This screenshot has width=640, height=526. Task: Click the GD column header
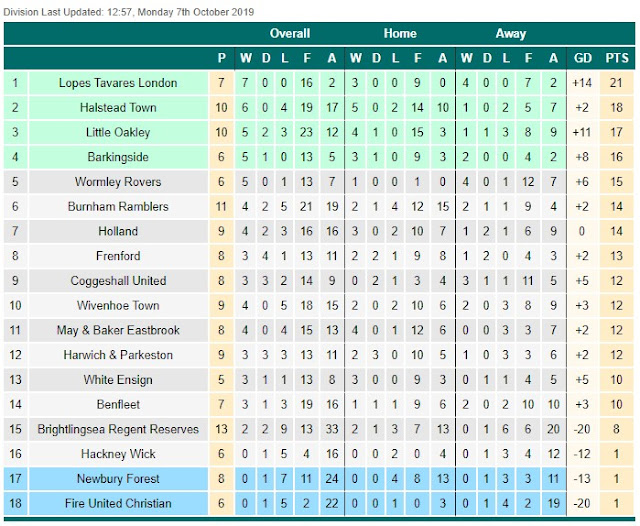click(583, 57)
